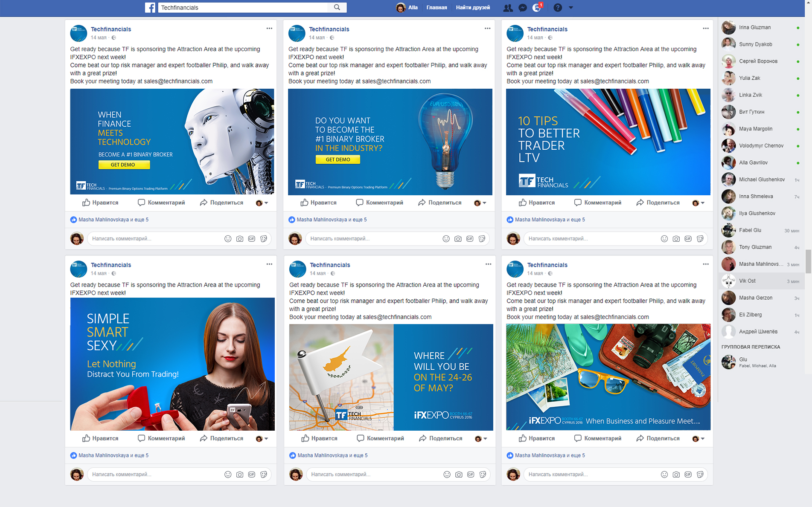The image size is (812, 507).
Task: Open the help question mark icon
Action: [558, 8]
